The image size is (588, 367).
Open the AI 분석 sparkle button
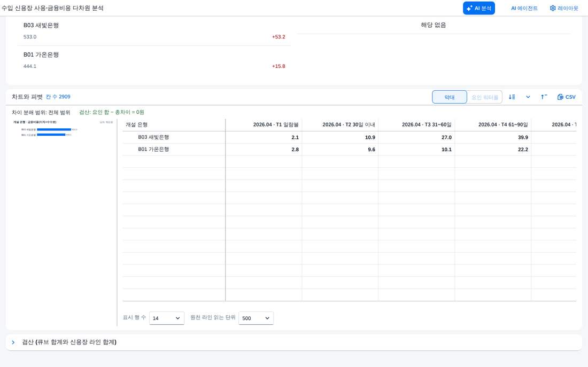[479, 8]
